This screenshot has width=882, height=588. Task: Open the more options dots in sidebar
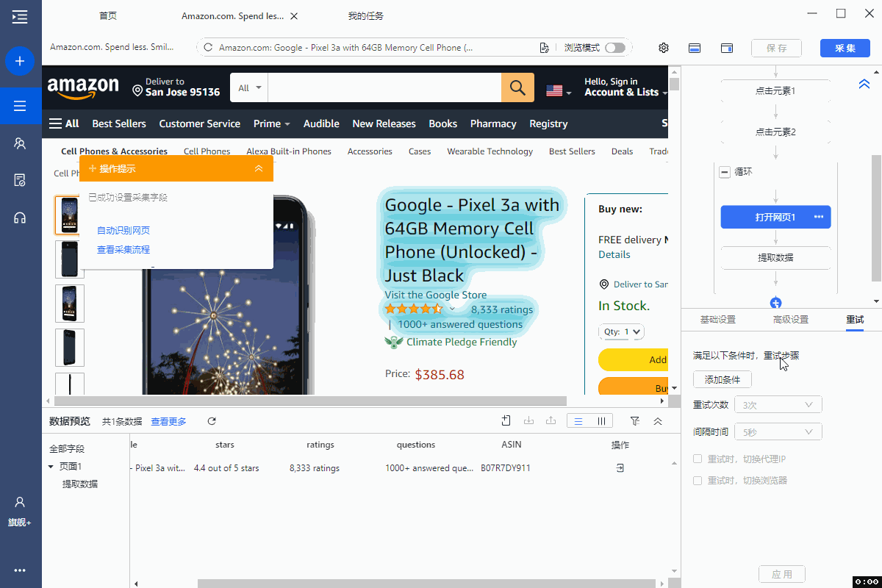(x=20, y=570)
